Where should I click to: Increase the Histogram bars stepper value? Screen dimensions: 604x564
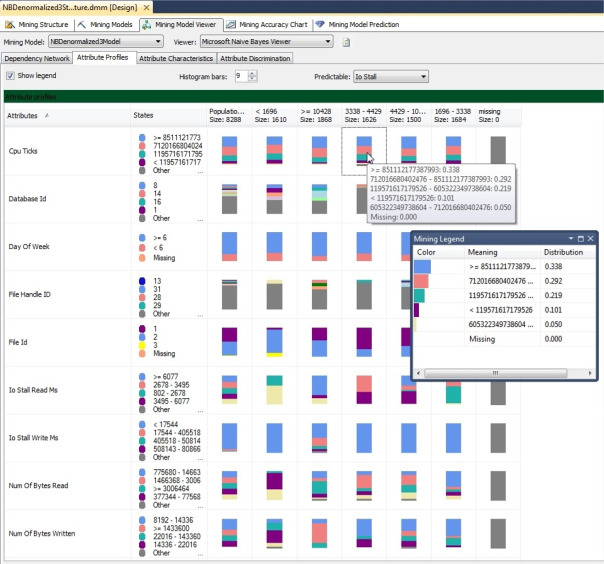[251, 73]
